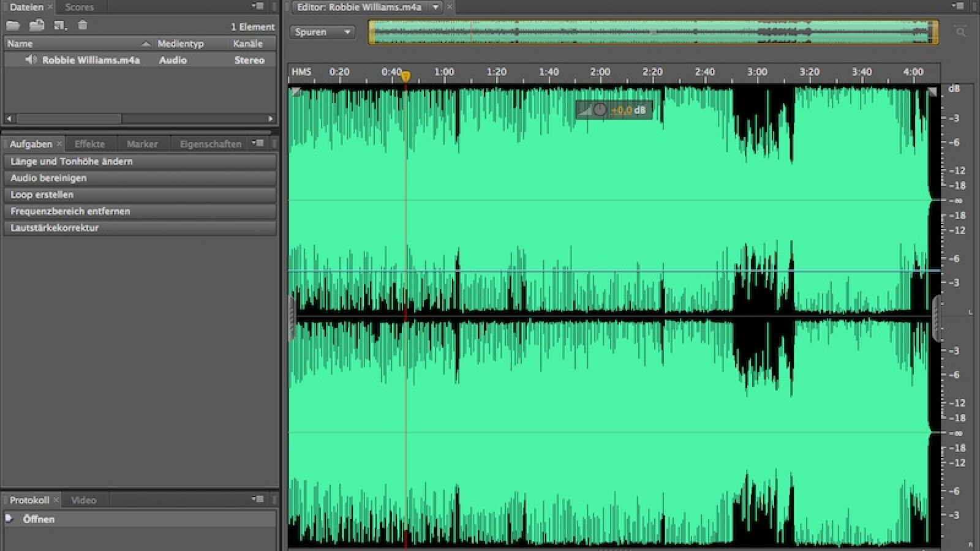
Task: Toggle the Name column sort arrow
Action: coord(146,43)
